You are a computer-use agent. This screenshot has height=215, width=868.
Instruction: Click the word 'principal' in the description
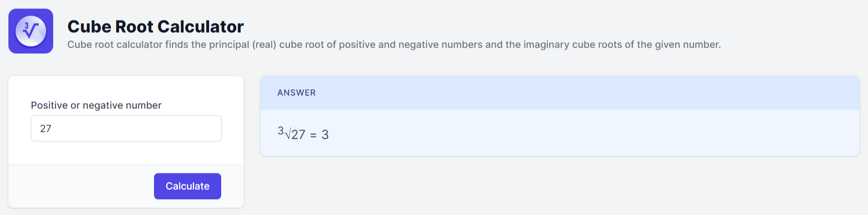coord(229,45)
